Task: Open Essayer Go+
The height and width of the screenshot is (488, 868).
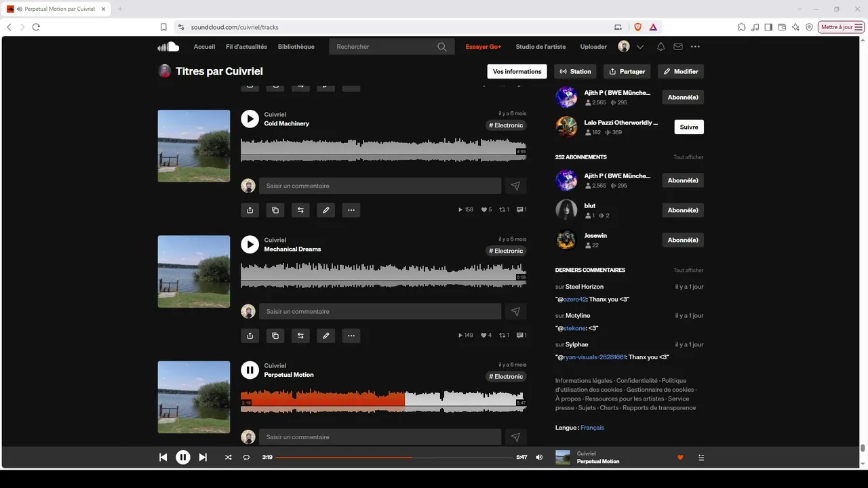Action: (x=484, y=47)
